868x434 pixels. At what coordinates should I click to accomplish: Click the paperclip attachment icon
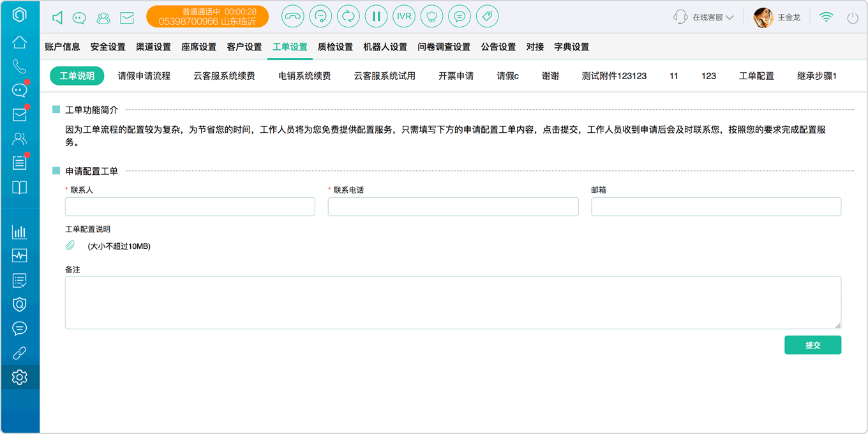tap(71, 245)
